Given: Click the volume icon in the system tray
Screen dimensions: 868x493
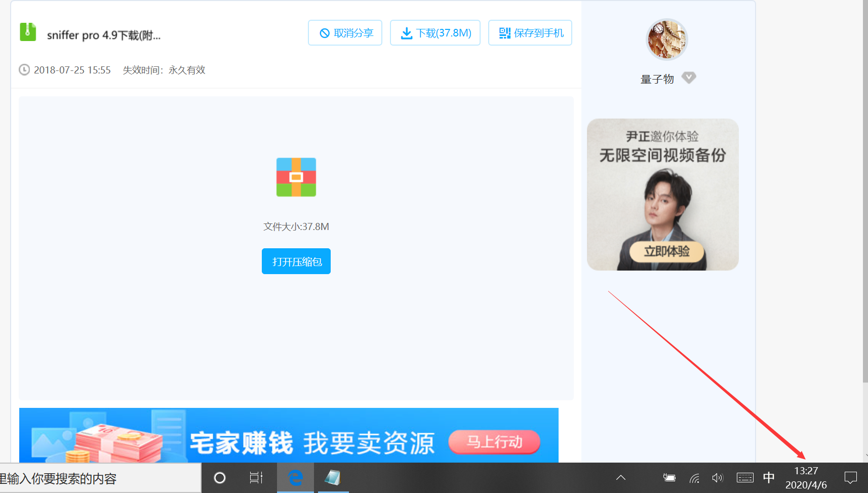Looking at the screenshot, I should click(x=718, y=477).
